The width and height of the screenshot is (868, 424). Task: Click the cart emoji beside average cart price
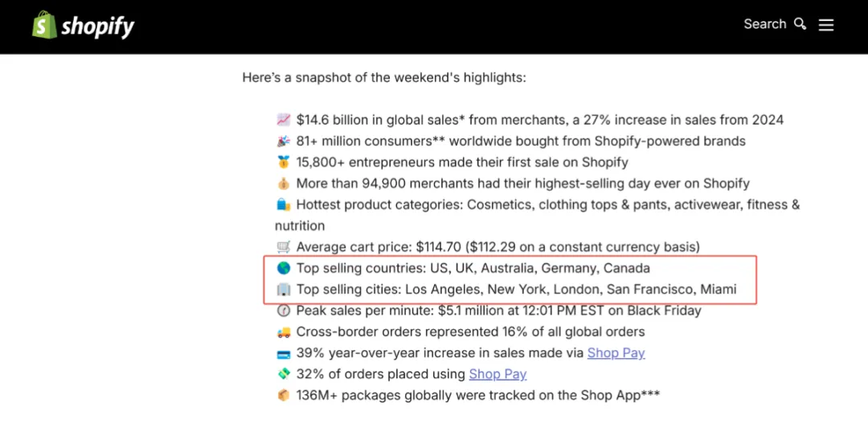(x=284, y=247)
